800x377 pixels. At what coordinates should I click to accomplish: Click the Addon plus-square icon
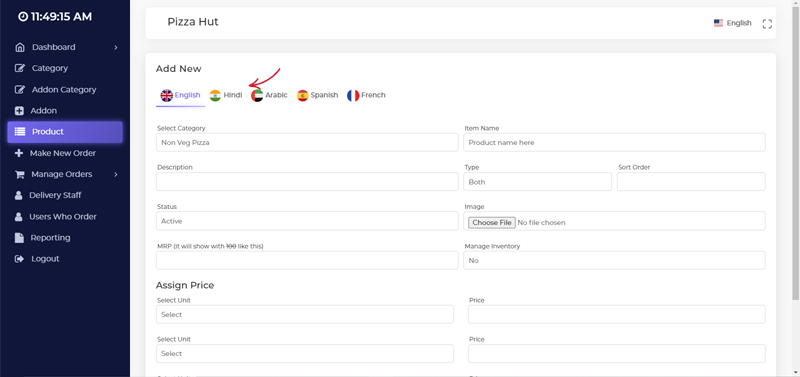tap(19, 111)
